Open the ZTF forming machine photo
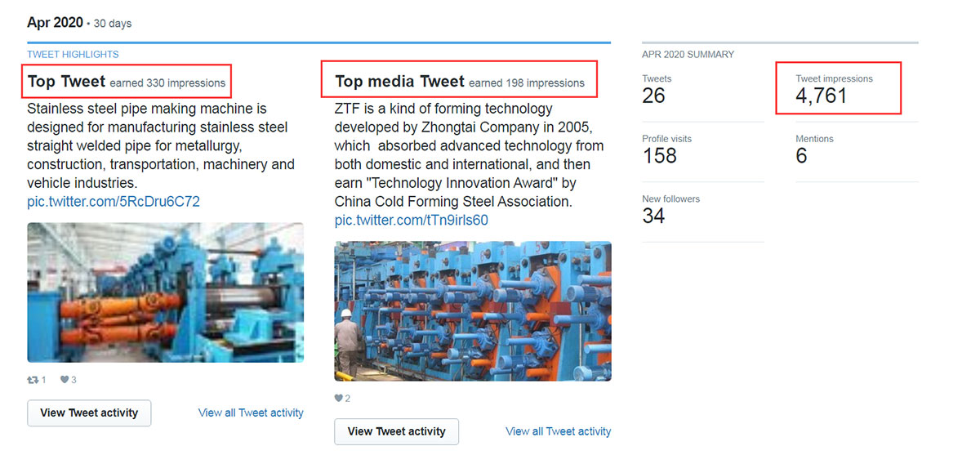The image size is (980, 455). coord(473,311)
